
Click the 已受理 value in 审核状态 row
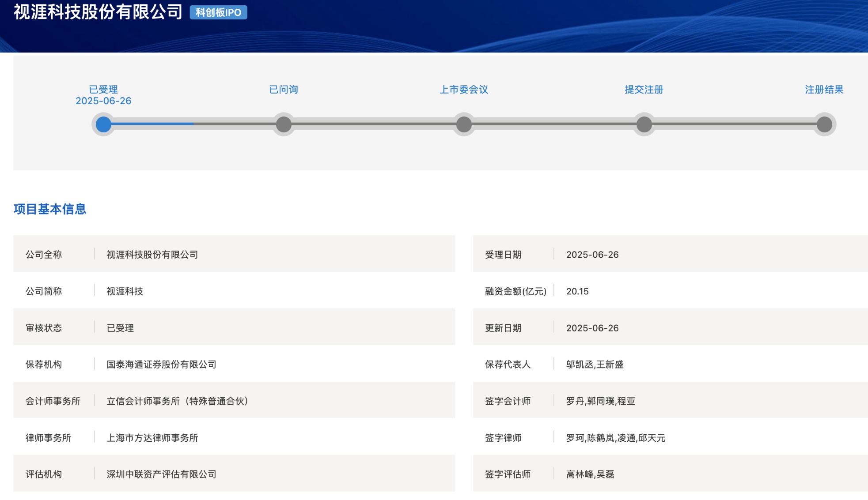pos(120,328)
